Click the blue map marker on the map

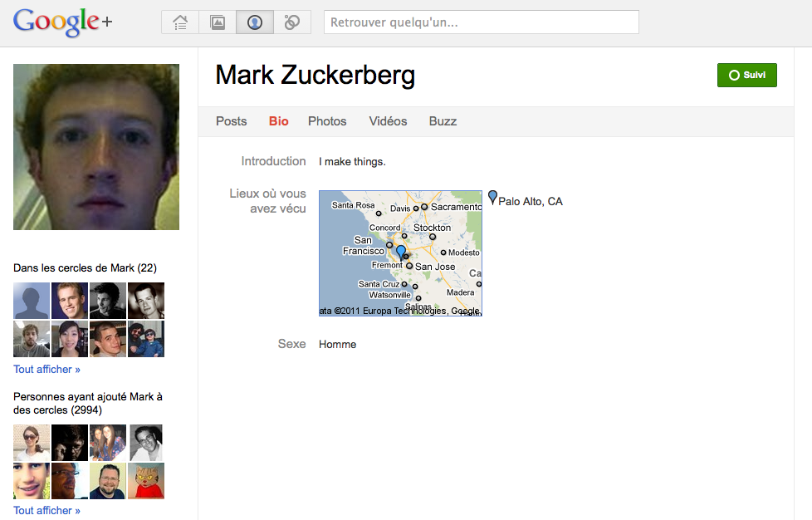[x=401, y=252]
